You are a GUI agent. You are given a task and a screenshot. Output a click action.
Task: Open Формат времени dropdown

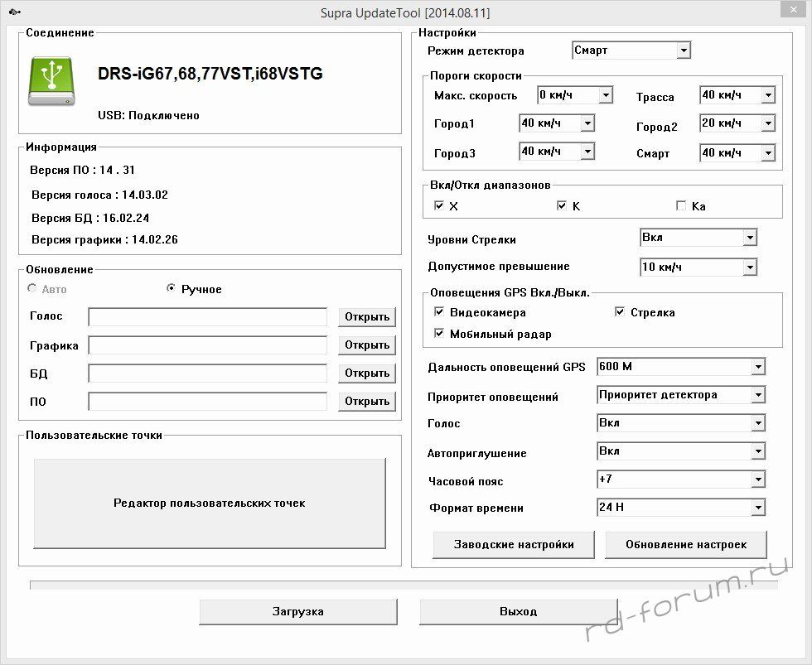tap(681, 507)
